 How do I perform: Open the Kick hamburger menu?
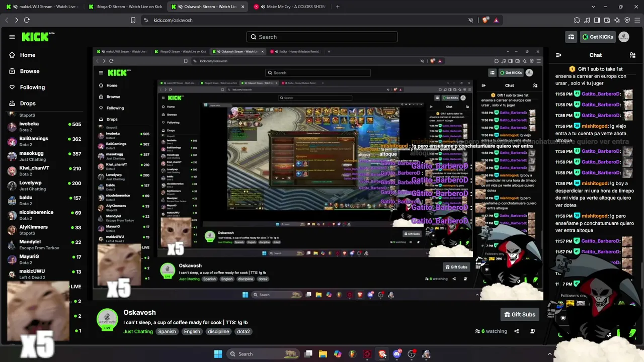click(x=12, y=37)
